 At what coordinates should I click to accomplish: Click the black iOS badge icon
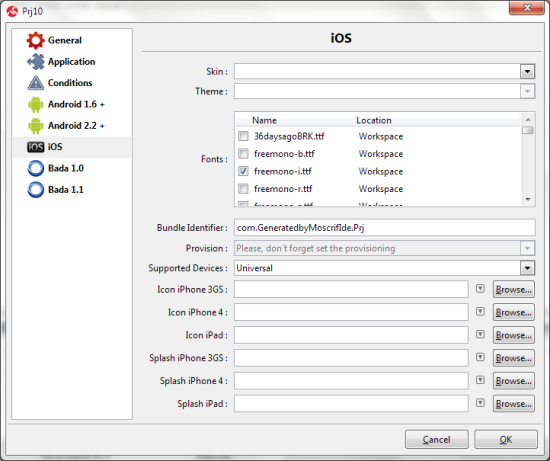tap(35, 147)
